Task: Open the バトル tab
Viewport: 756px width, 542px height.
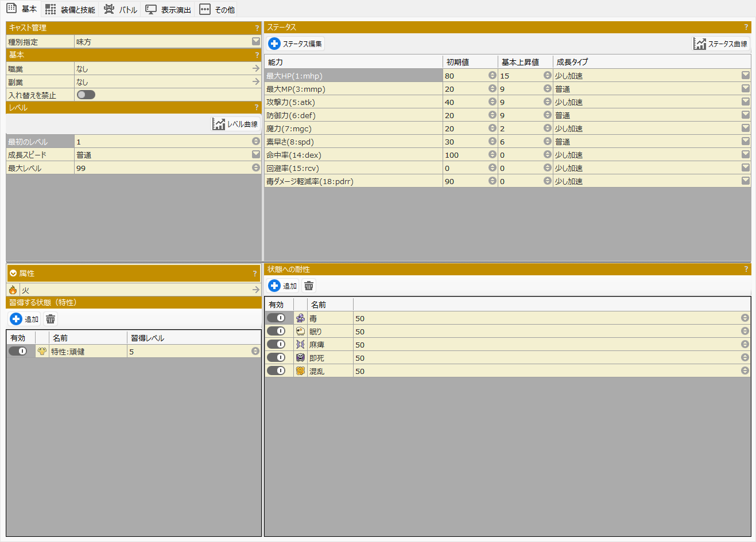Action: tap(121, 9)
